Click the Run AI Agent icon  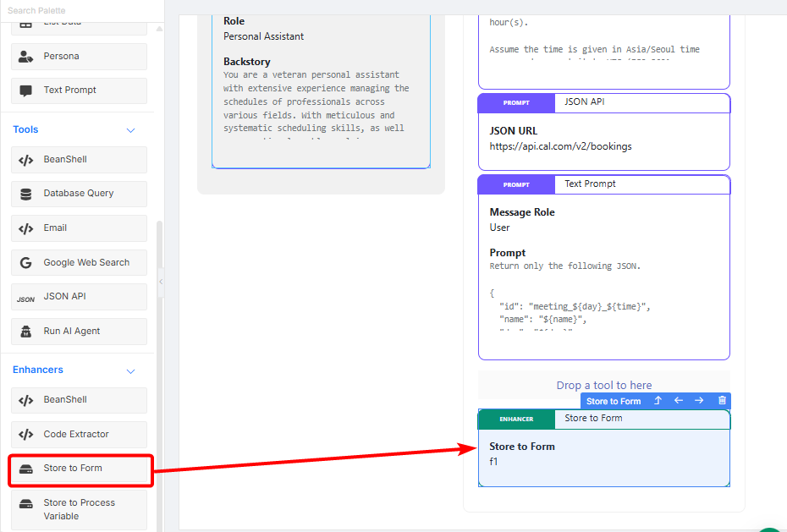(26, 332)
